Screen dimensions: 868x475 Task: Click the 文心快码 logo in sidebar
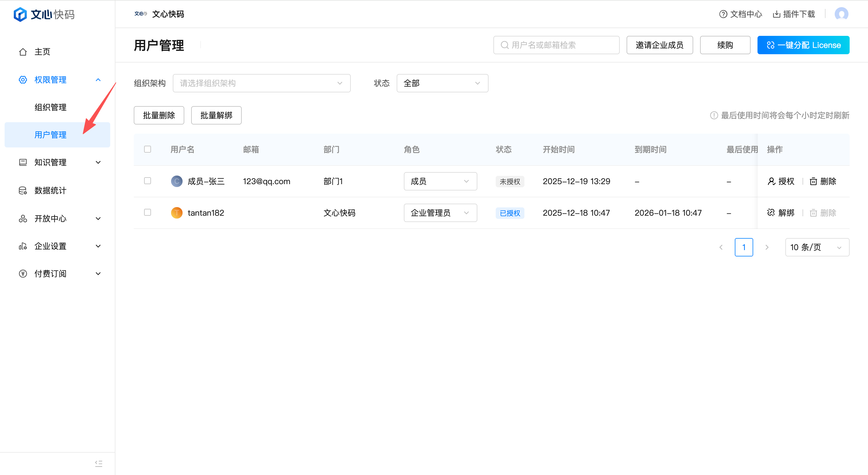click(44, 14)
